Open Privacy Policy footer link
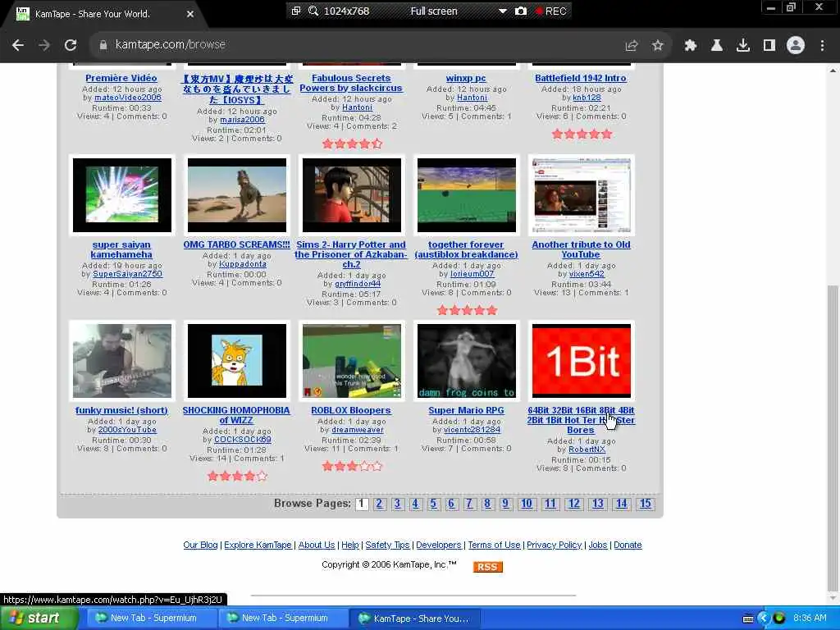This screenshot has width=840, height=630. (555, 546)
